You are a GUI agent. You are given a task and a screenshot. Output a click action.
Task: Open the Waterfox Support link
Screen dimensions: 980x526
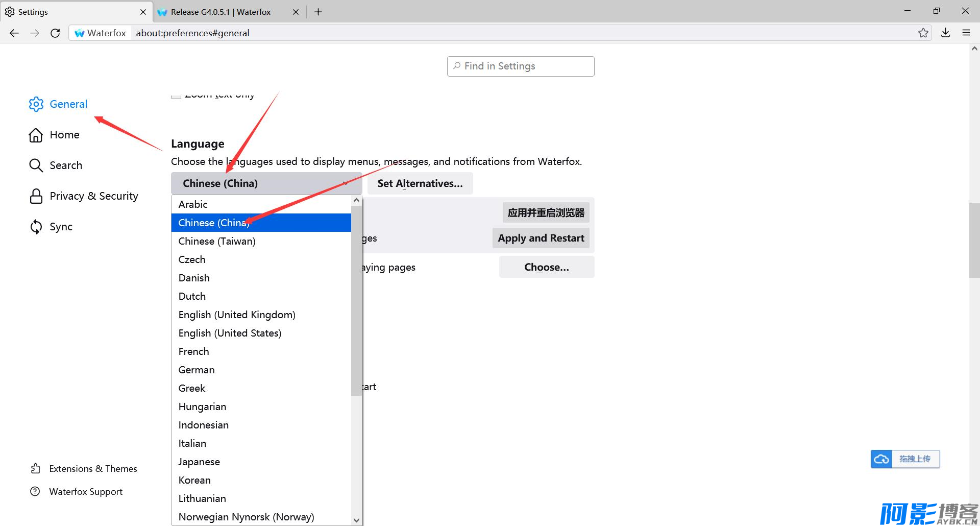point(77,492)
